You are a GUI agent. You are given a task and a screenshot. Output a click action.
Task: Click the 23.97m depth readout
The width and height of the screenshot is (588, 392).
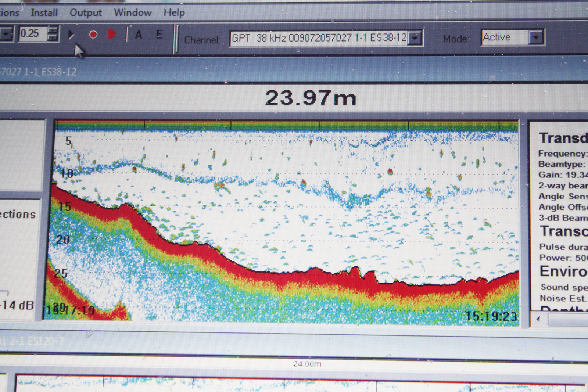[x=311, y=98]
